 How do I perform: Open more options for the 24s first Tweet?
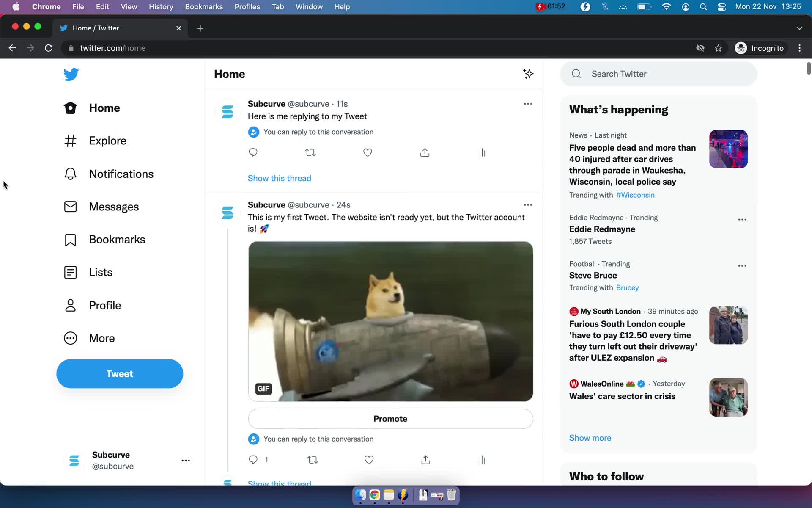(x=528, y=205)
